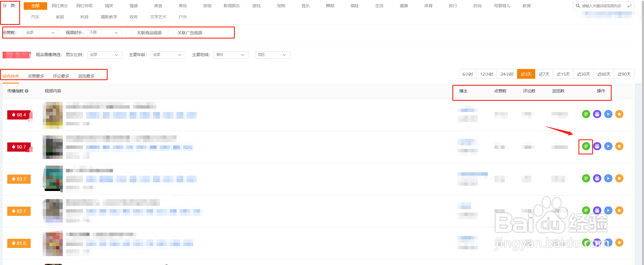Viewport: 644px width, 265px height.
Task: Open the 省份 dropdown
Action: (x=231, y=55)
